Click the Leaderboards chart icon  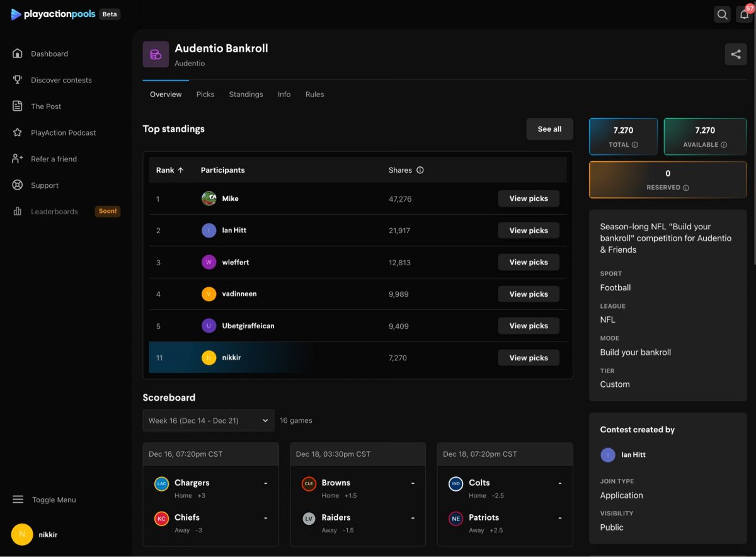(18, 212)
